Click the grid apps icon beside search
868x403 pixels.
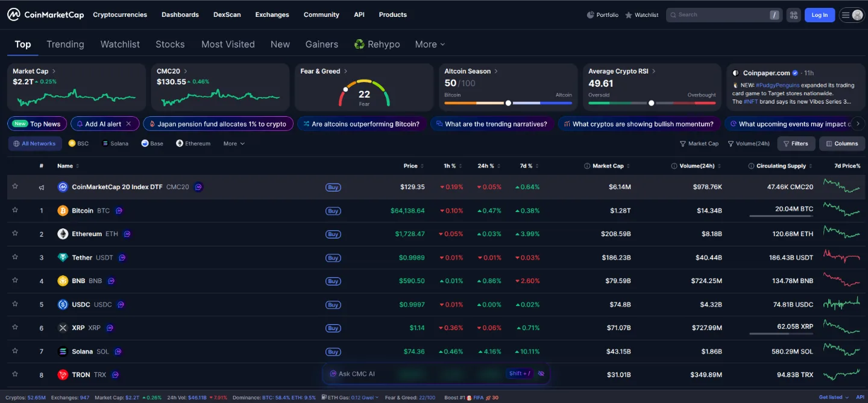coord(793,15)
